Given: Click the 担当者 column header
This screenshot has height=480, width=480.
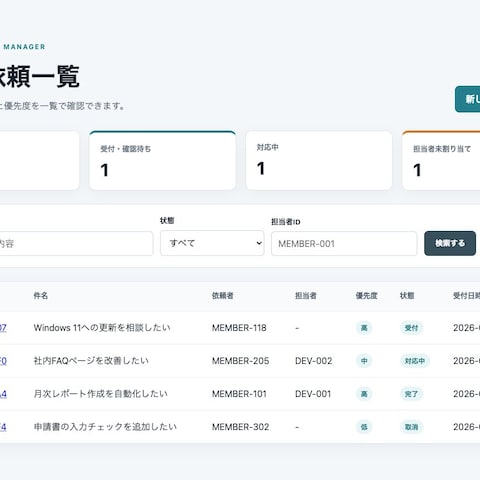Looking at the screenshot, I should pos(306,296).
